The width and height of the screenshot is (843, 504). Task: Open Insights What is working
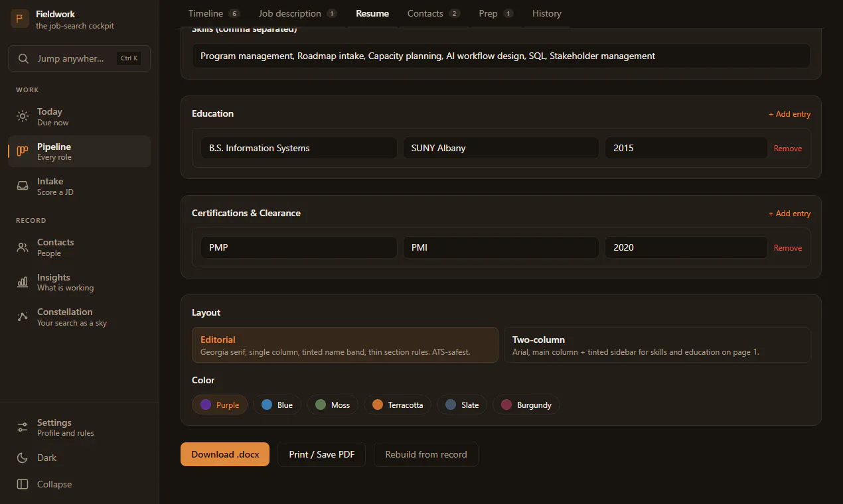(x=80, y=282)
